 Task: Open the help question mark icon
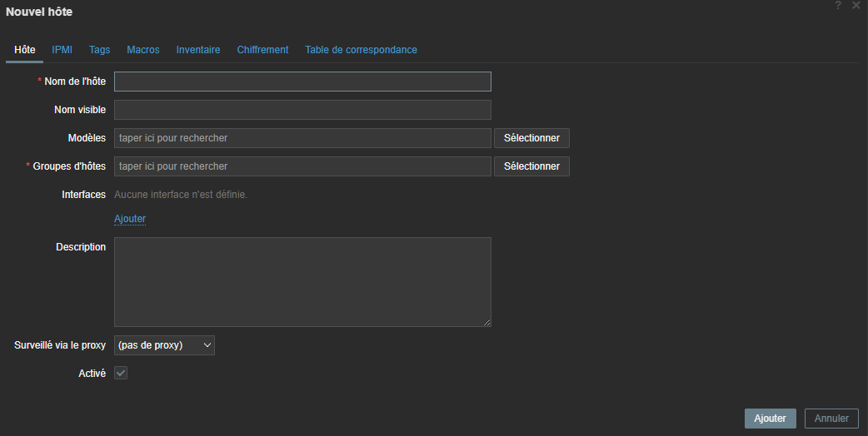coord(838,6)
